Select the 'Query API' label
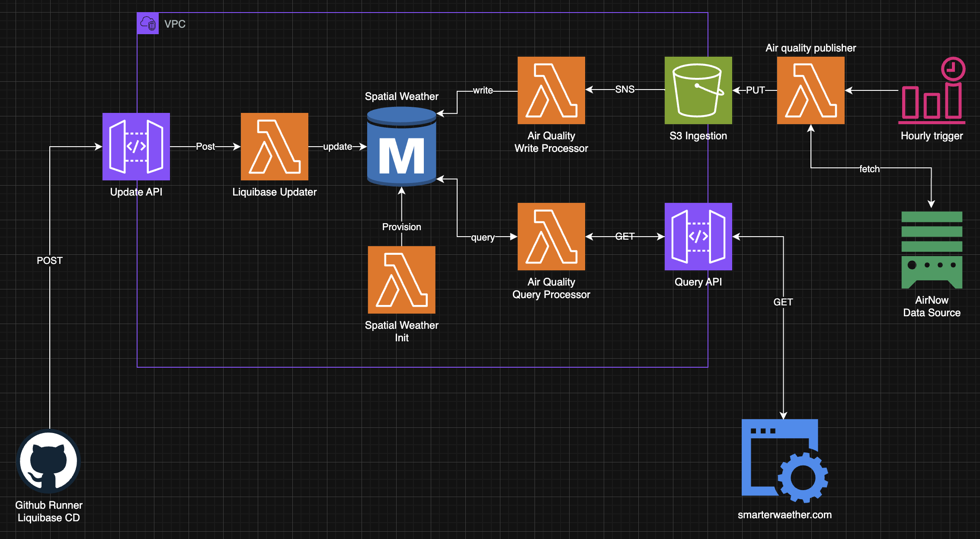Image resolution: width=980 pixels, height=539 pixels. [x=698, y=282]
